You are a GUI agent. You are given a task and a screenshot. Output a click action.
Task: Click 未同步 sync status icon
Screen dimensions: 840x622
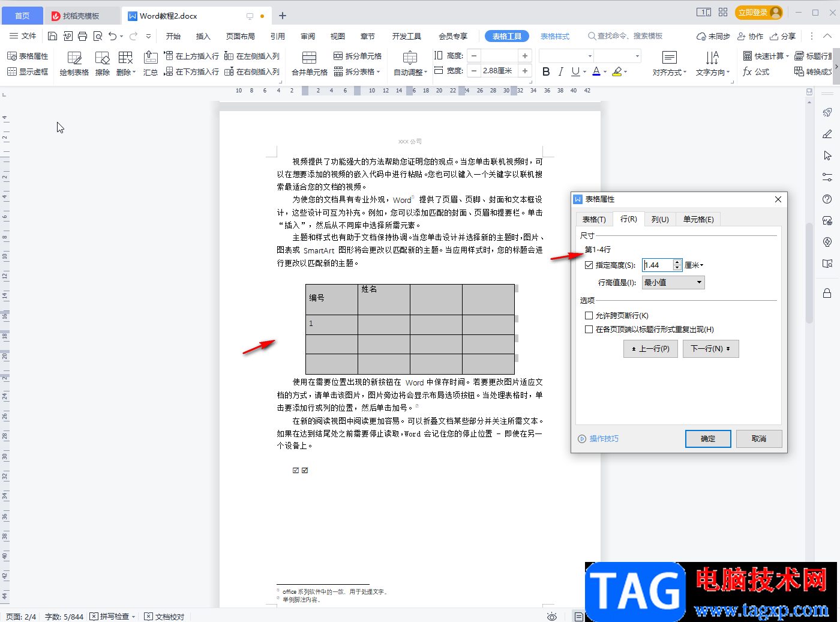713,36
